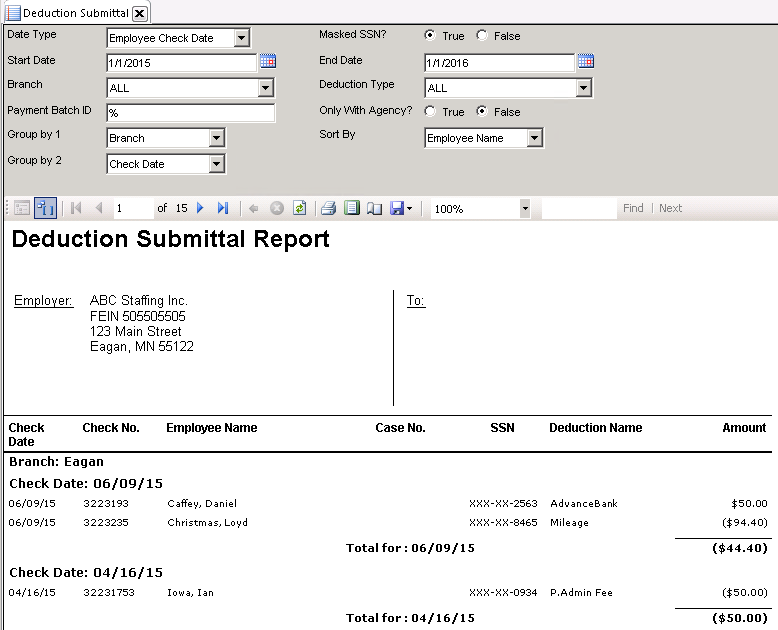778x630 pixels.
Task: Click the Iowa, Ian employee name
Action: tap(191, 592)
